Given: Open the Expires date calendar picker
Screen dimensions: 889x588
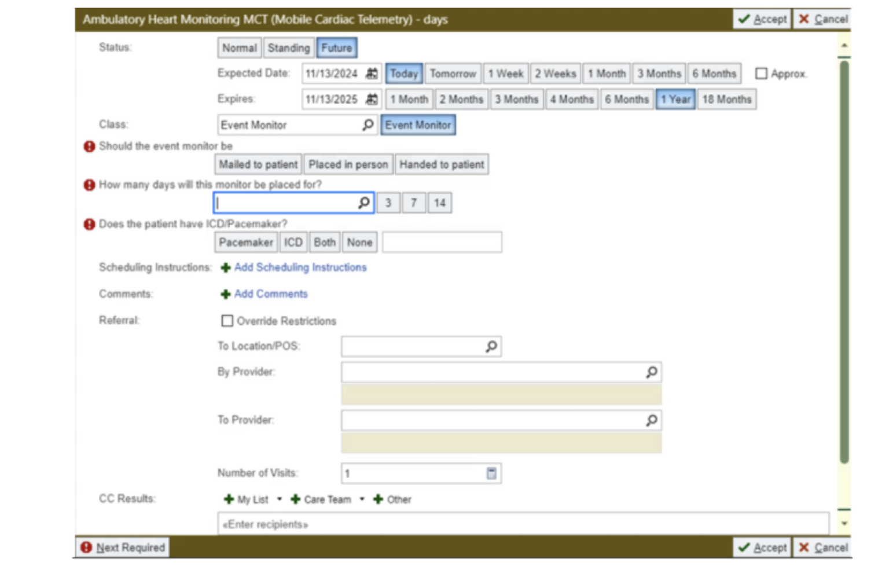Looking at the screenshot, I should point(372,100).
